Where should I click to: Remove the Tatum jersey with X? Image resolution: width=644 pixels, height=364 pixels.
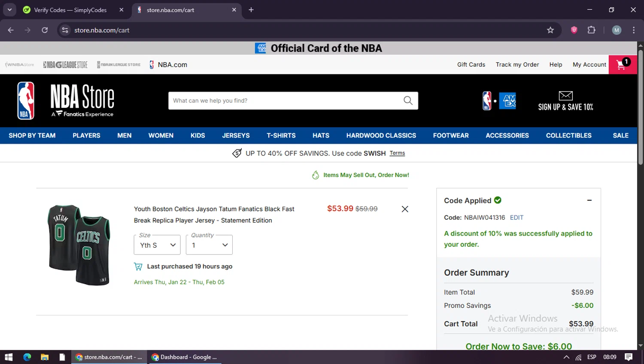pos(405,209)
